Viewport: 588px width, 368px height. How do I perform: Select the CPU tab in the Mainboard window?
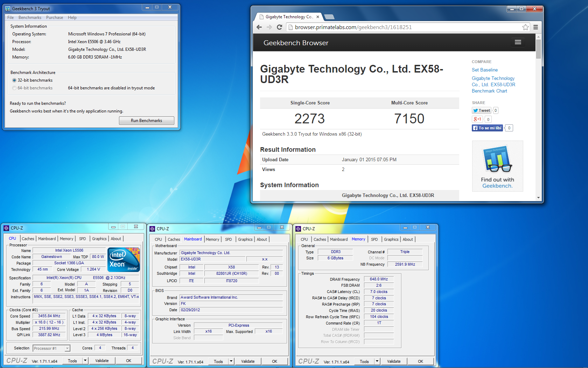[x=158, y=239]
